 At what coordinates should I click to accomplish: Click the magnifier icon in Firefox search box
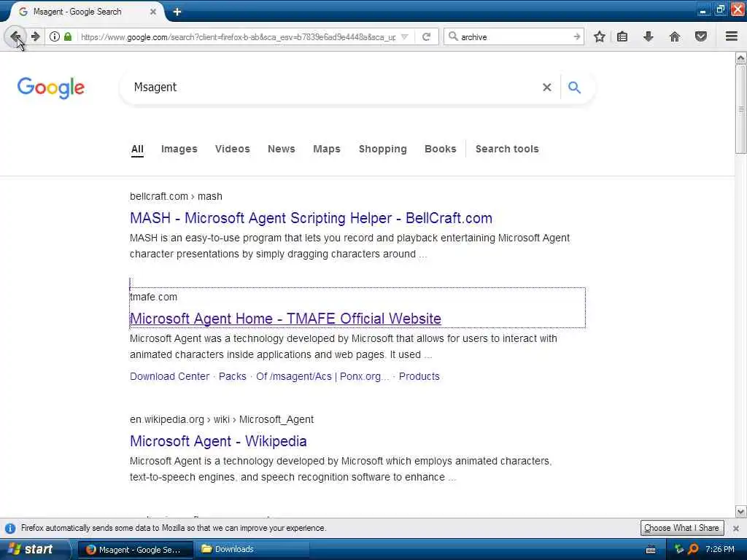click(453, 36)
